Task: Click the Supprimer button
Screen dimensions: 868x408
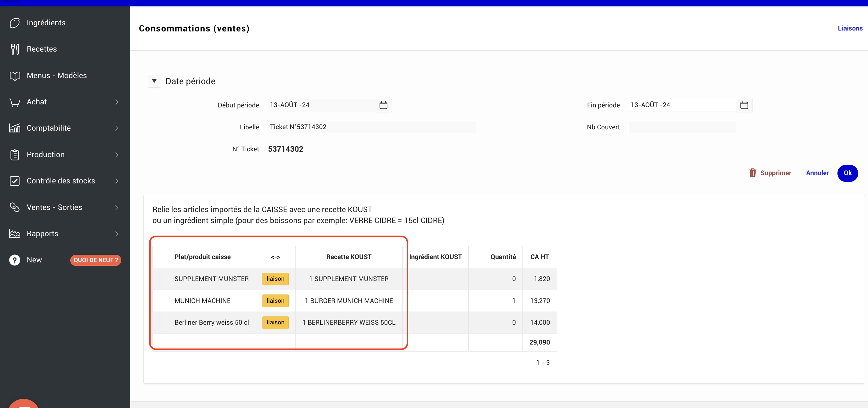Action: [x=770, y=173]
